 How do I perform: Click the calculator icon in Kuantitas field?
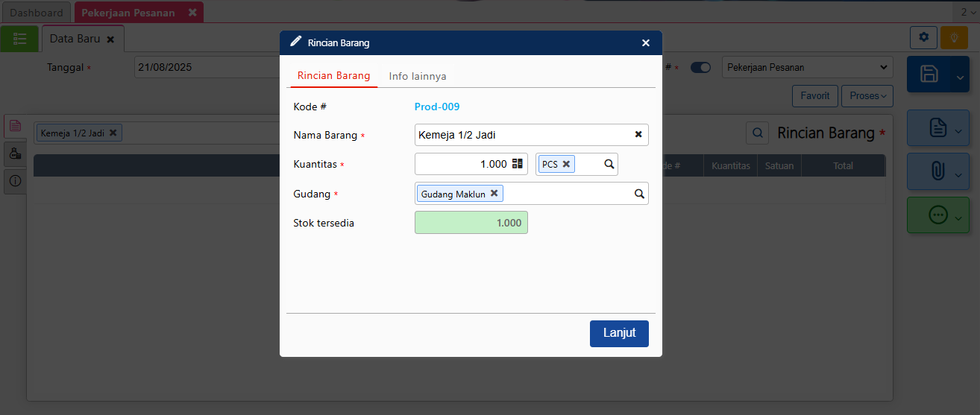[x=518, y=165]
